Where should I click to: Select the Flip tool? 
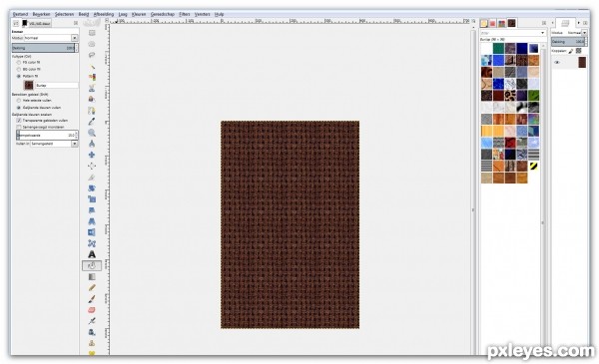click(x=92, y=232)
